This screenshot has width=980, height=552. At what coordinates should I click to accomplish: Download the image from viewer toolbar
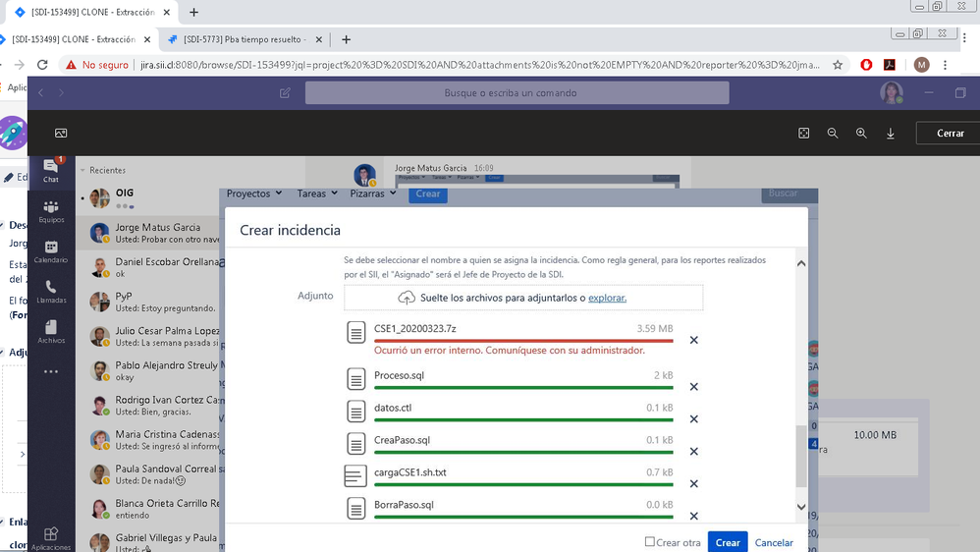890,134
